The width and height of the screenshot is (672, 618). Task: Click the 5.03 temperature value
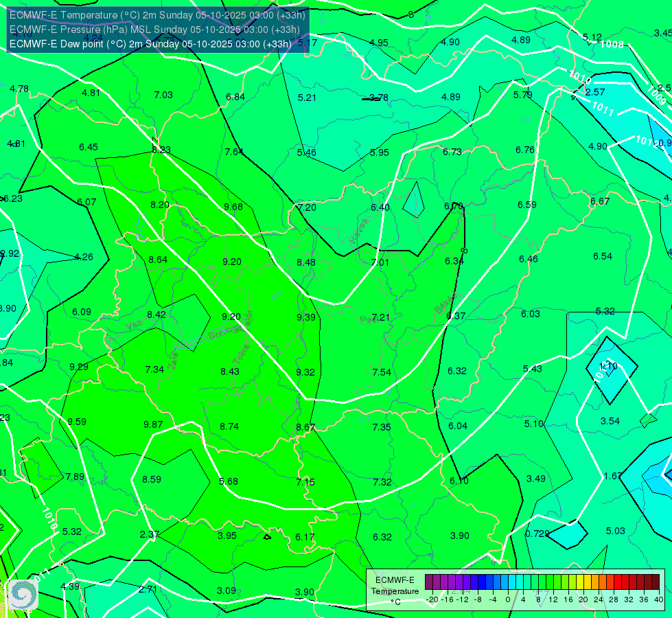tap(616, 531)
